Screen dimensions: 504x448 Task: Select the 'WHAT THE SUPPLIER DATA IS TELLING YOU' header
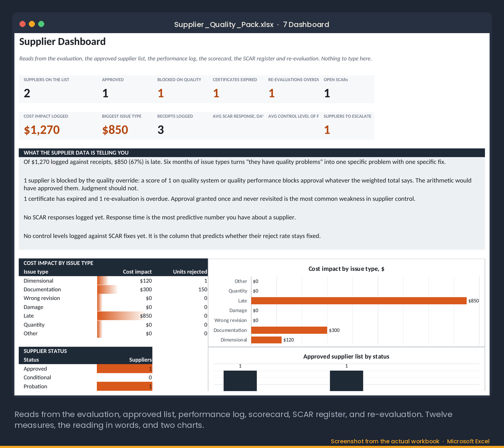76,153
